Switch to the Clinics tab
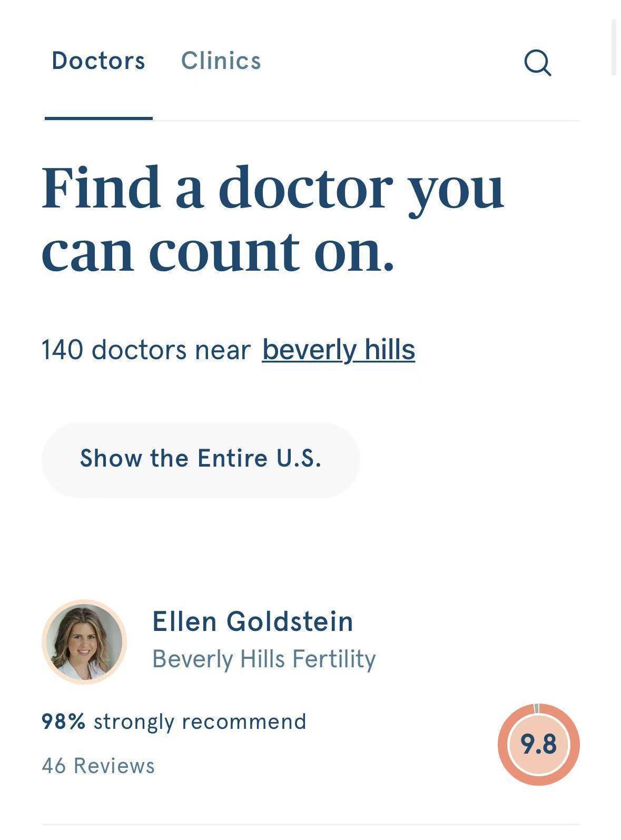Viewport: 621px width, 840px height. (221, 61)
